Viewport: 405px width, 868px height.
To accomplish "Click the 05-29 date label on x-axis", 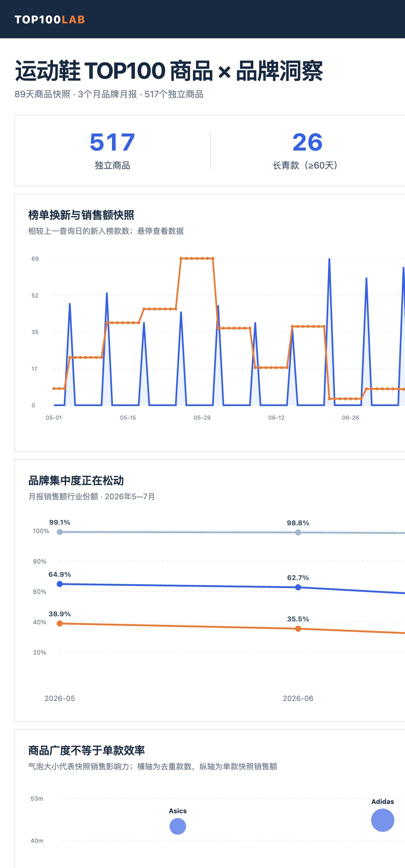I will point(202,418).
